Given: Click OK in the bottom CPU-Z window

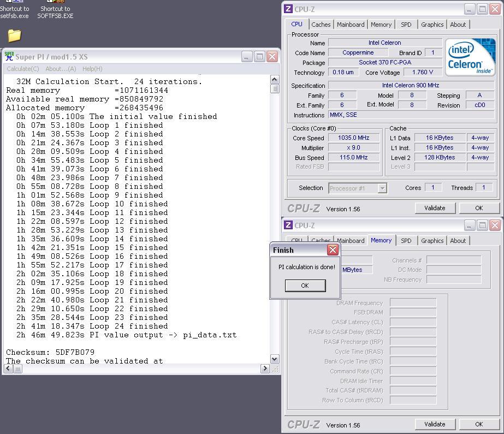Looking at the screenshot, I should point(479,424).
